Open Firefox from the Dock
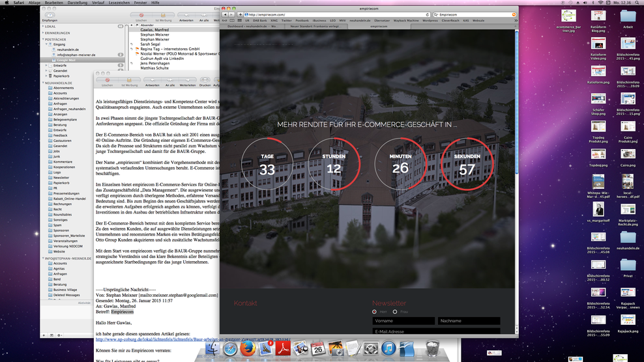The image size is (644, 362). pos(248,348)
